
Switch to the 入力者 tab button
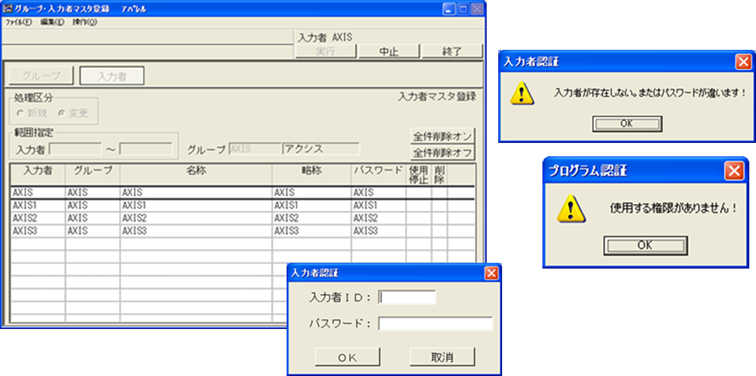point(112,76)
